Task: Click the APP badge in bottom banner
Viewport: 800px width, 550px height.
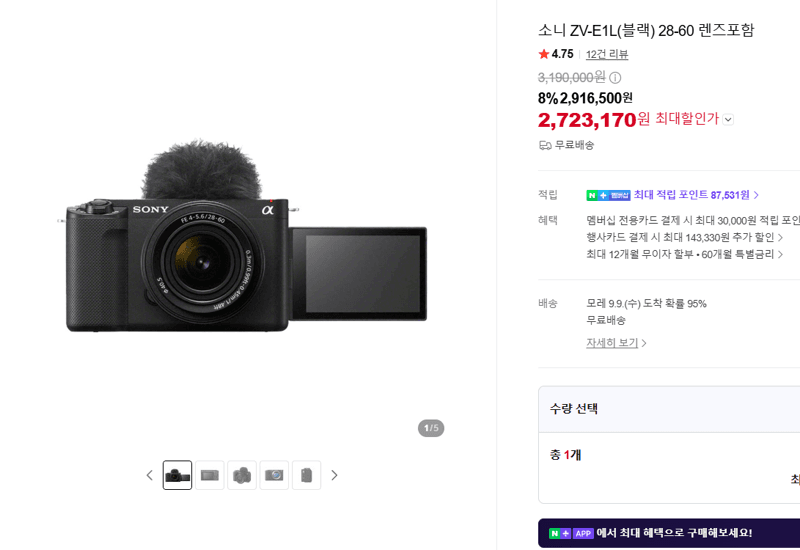Action: [583, 533]
